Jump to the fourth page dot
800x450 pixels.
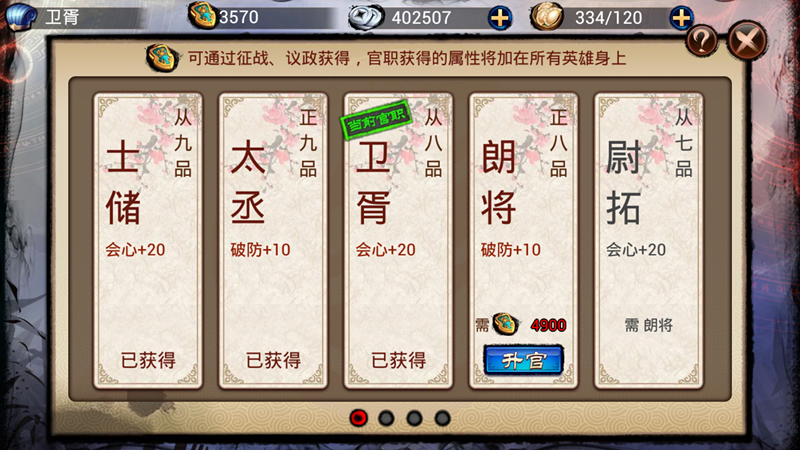pos(442,418)
